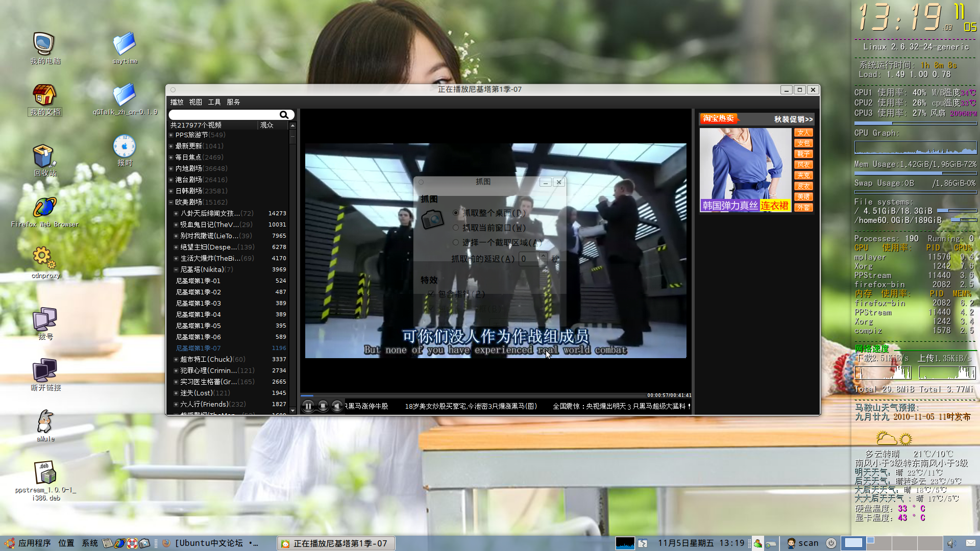
Task: Expand the 最新更新 category
Action: point(171,146)
